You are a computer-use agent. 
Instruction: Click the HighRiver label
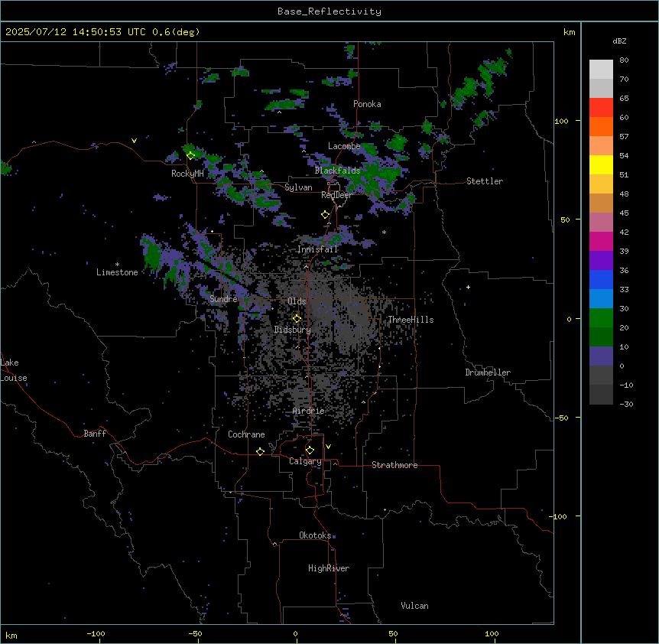pyautogui.click(x=329, y=568)
